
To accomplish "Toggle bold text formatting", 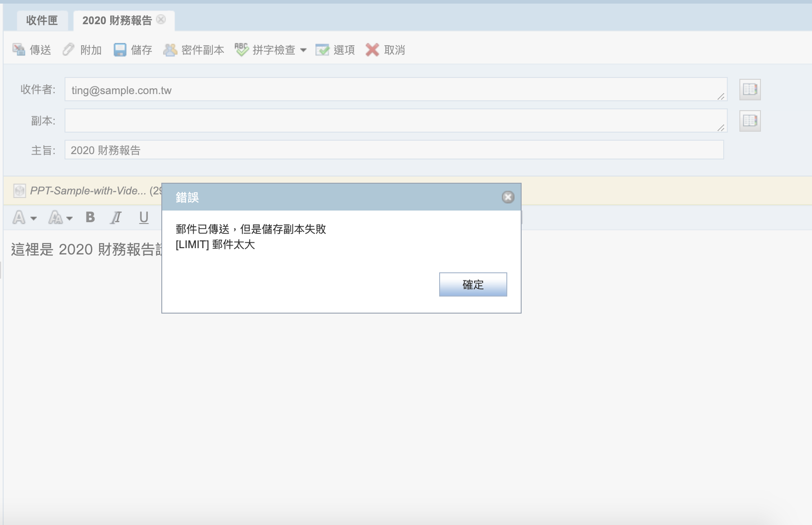I will 90,218.
